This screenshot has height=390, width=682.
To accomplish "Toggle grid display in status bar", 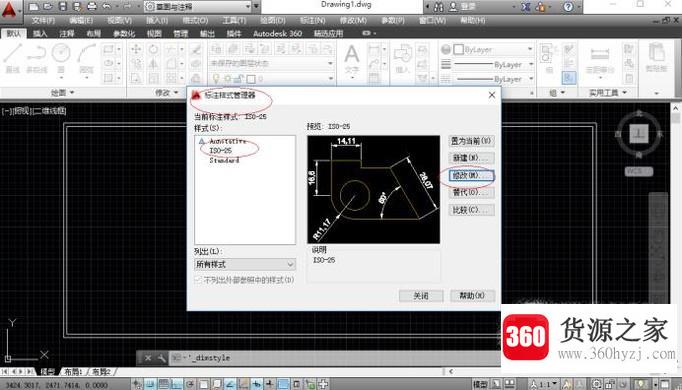I will pos(163,384).
